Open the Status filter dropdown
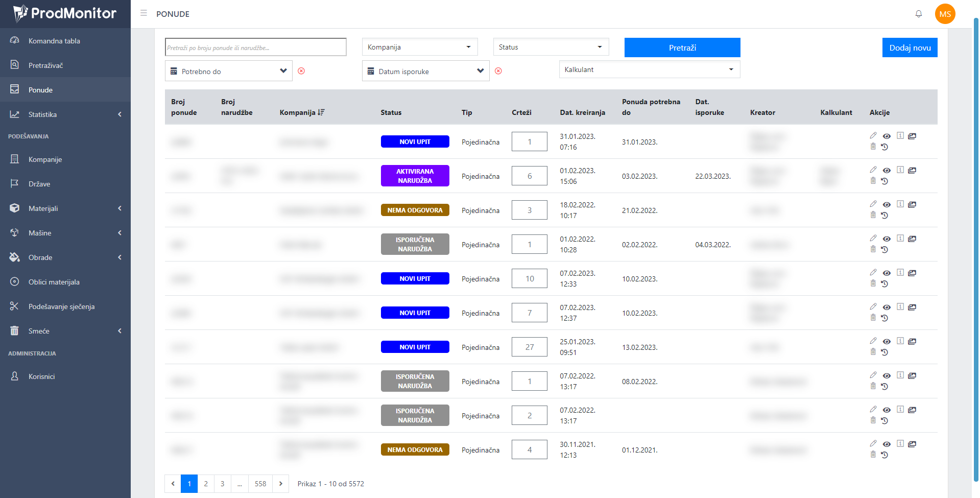Screen dimensions: 980x498 551,47
